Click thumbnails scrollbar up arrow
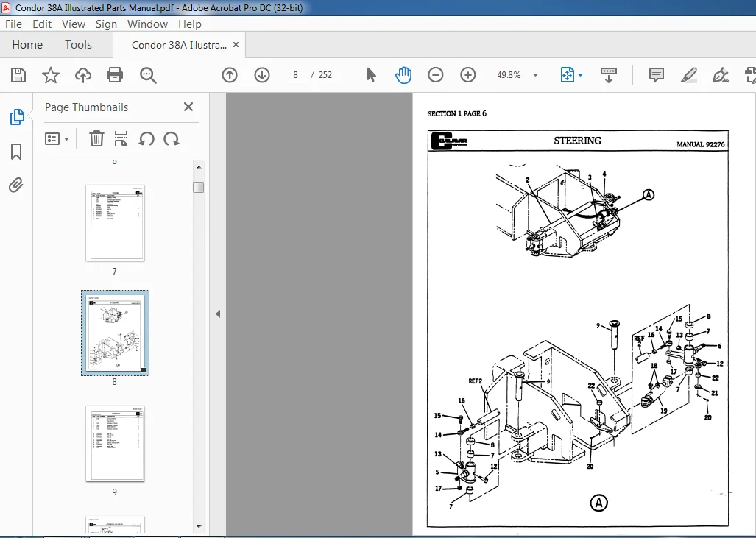756x538 pixels. 199,167
